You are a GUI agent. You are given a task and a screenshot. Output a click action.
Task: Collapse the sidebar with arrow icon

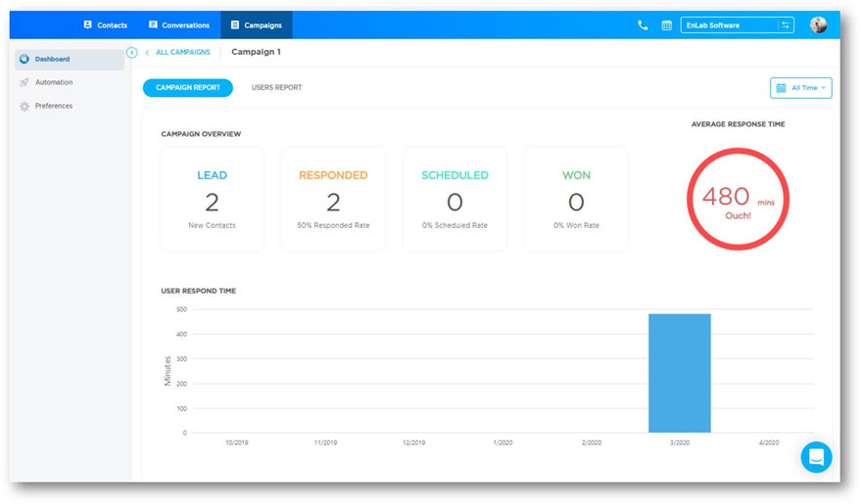click(132, 53)
